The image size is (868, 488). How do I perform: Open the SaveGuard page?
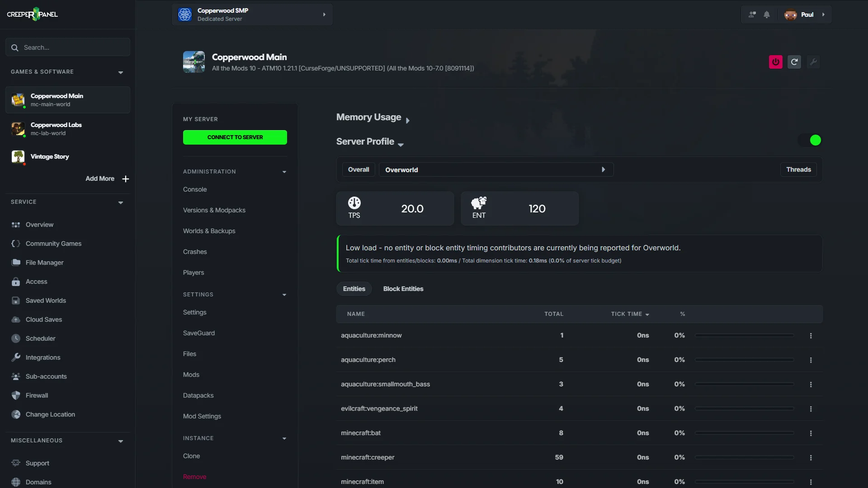(199, 333)
